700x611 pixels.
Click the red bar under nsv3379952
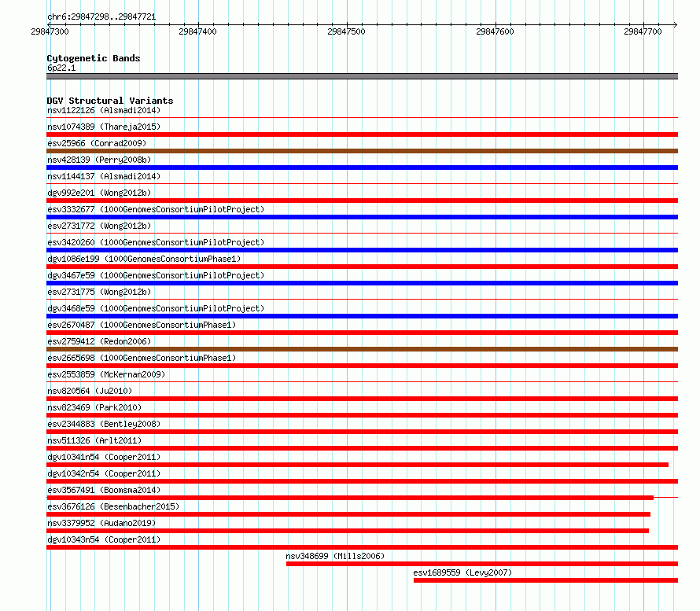[x=348, y=531]
